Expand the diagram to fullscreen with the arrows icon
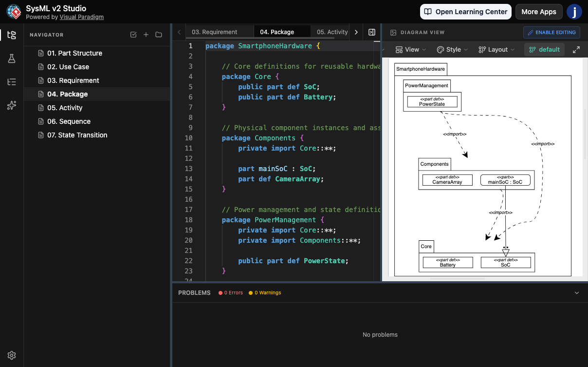 [576, 49]
